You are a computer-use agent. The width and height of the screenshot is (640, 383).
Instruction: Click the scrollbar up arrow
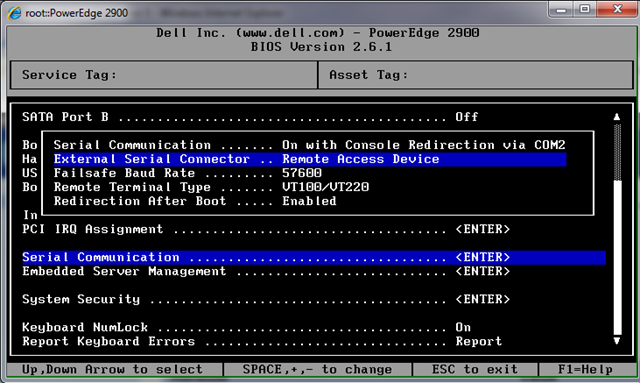617,117
